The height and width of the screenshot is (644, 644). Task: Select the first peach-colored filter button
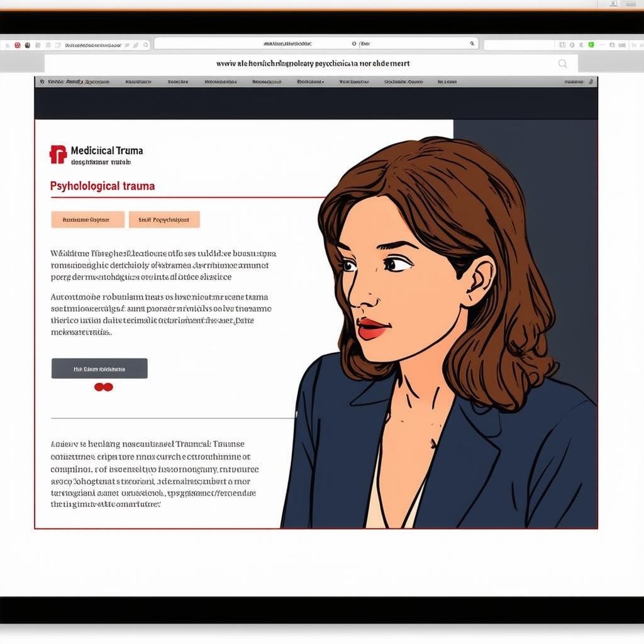point(88,219)
